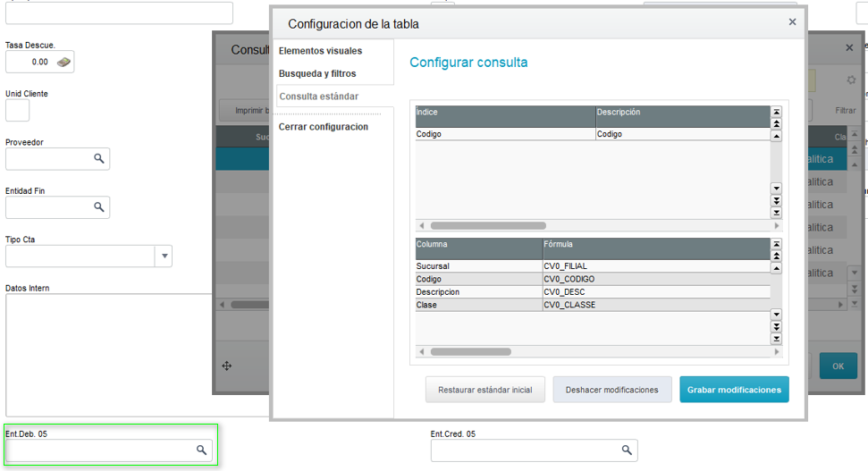Image resolution: width=868 pixels, height=471 pixels.
Task: Move down one row in Indice table
Action: pos(776,189)
